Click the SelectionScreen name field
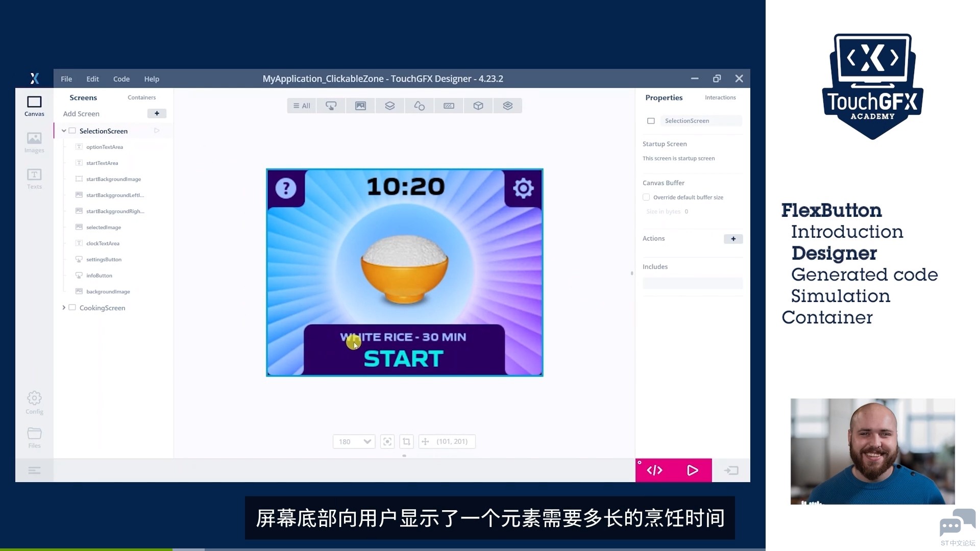Screen dimensions: 980x551 701,121
